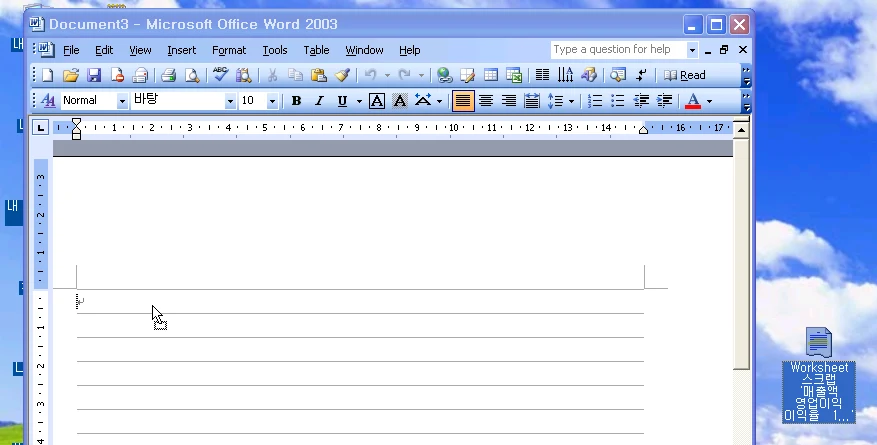Save the document with floppy disk icon
Image resolution: width=877 pixels, height=445 pixels.
point(93,75)
